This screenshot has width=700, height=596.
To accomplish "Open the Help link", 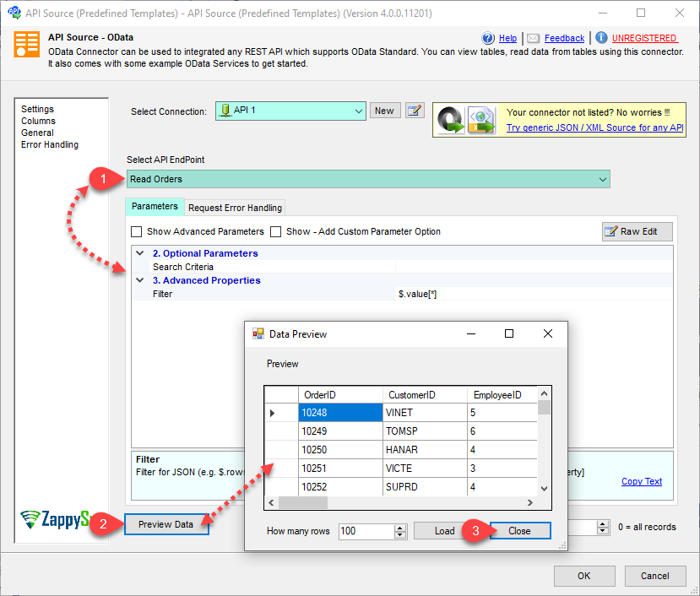I will coord(507,38).
